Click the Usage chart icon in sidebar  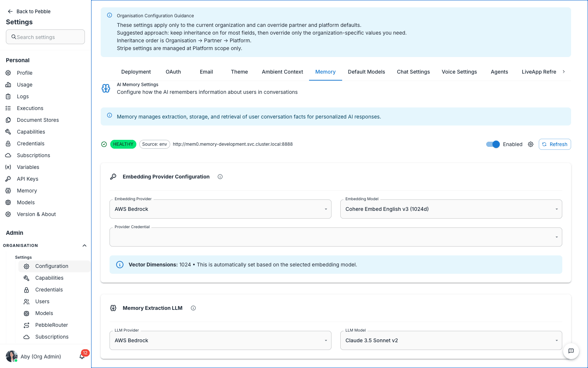click(8, 85)
